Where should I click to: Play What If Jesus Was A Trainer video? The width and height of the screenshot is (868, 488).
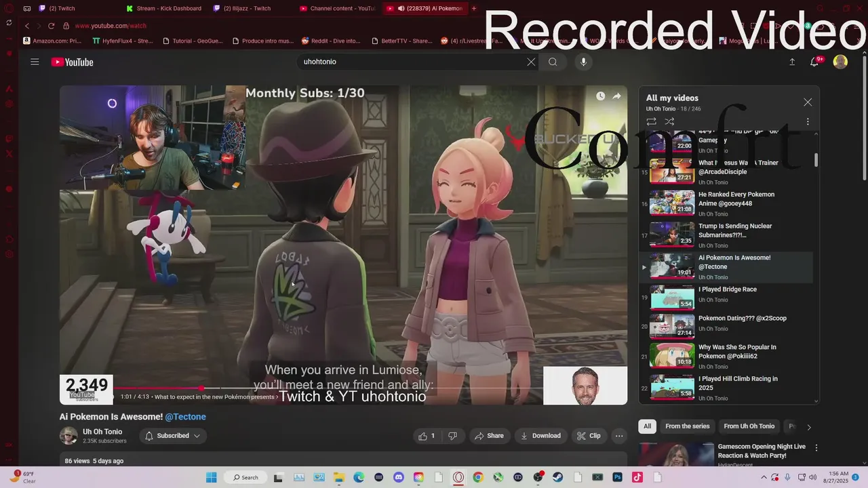tap(726, 172)
